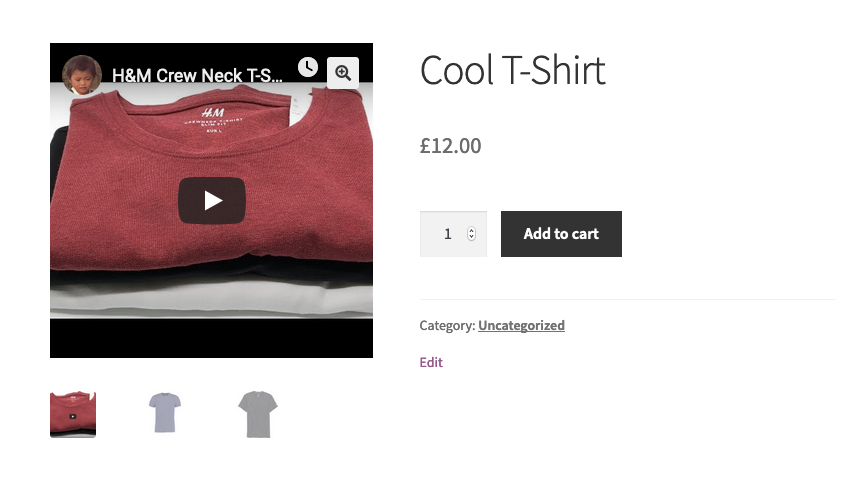
Task: Open the Uncategorized category link
Action: [521, 325]
